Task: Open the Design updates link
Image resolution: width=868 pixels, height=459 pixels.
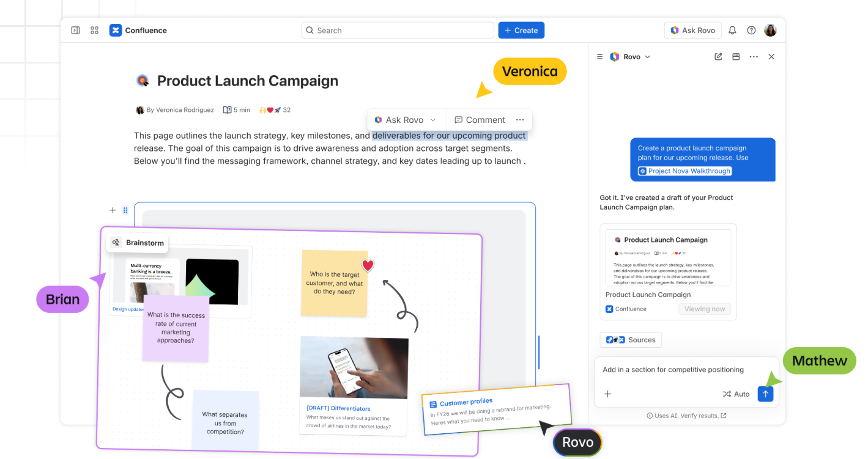Action: 128,309
